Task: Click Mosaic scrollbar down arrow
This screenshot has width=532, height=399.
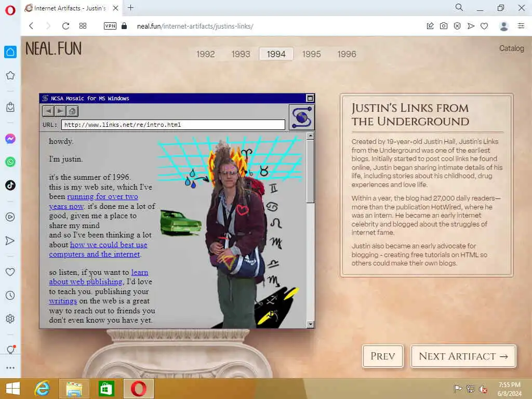Action: [x=310, y=324]
